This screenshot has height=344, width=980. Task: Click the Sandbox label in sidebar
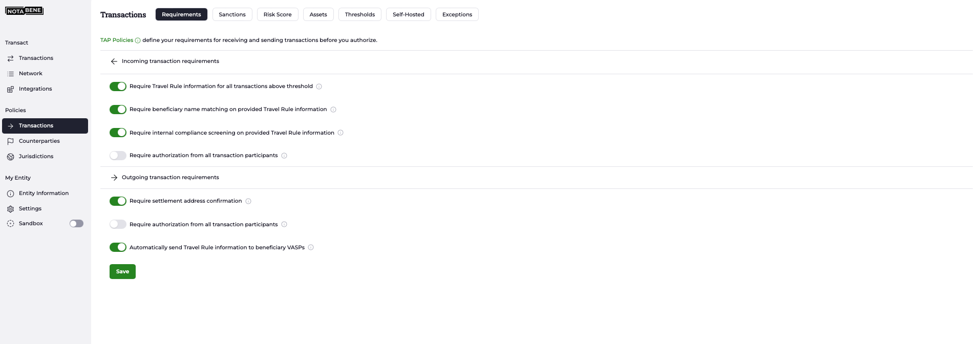(x=31, y=224)
